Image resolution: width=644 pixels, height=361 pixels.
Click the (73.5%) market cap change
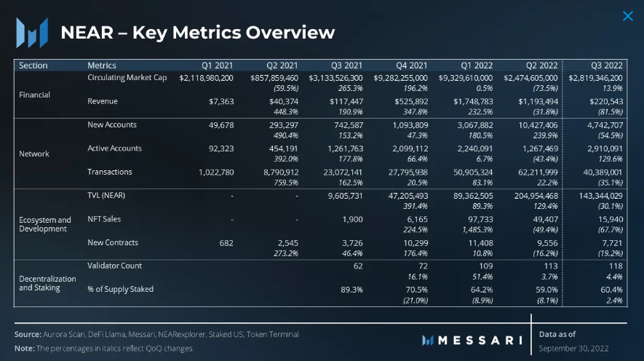546,88
